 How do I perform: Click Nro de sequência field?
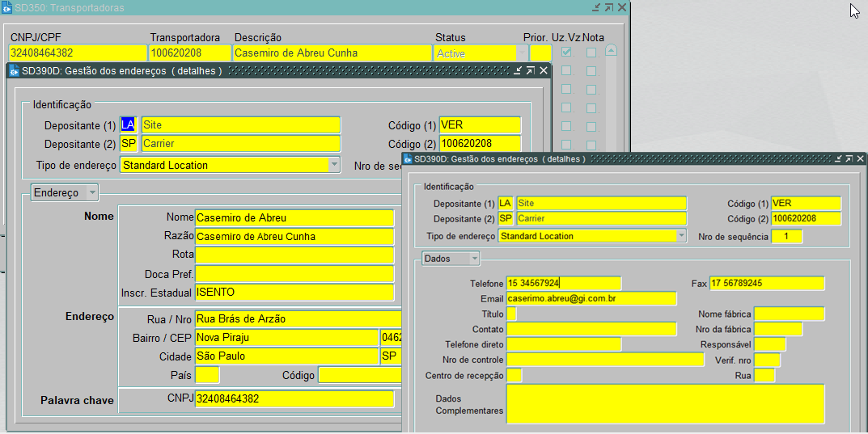point(786,236)
